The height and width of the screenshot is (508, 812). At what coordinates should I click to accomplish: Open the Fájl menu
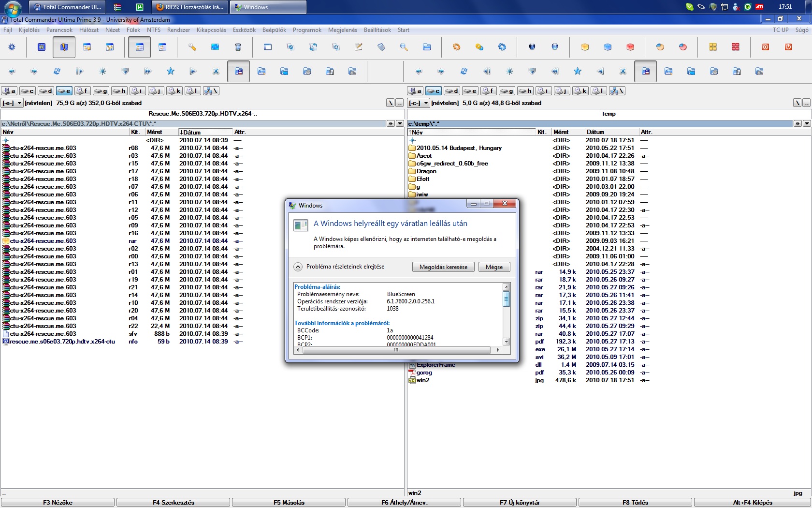click(8, 30)
